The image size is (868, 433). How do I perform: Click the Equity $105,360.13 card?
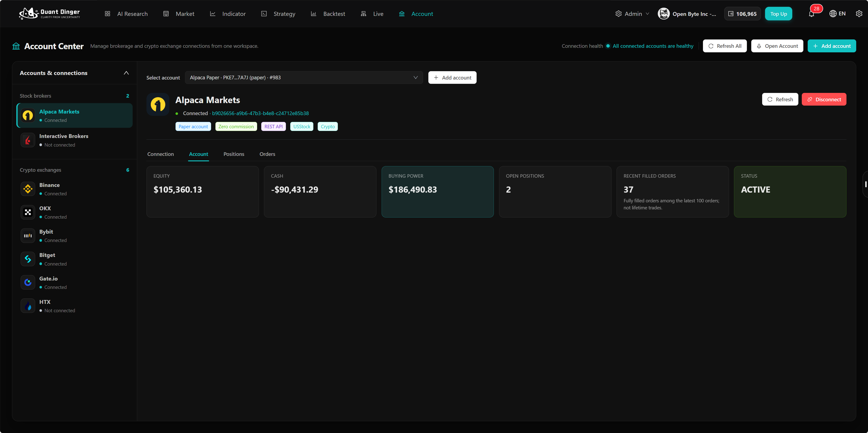coord(202,192)
